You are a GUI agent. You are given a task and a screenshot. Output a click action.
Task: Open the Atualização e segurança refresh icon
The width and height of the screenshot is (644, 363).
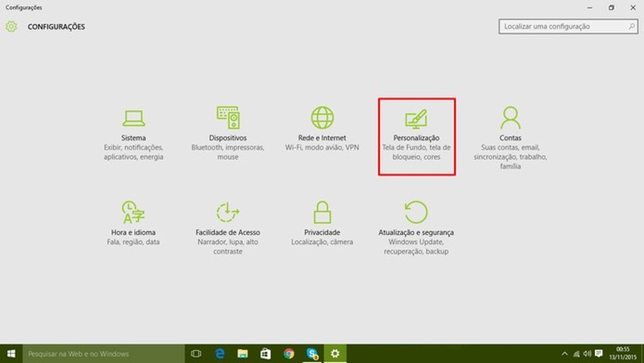click(416, 212)
